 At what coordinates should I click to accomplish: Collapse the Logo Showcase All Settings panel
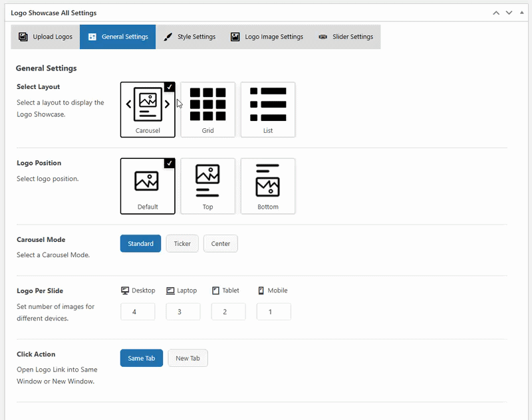522,13
